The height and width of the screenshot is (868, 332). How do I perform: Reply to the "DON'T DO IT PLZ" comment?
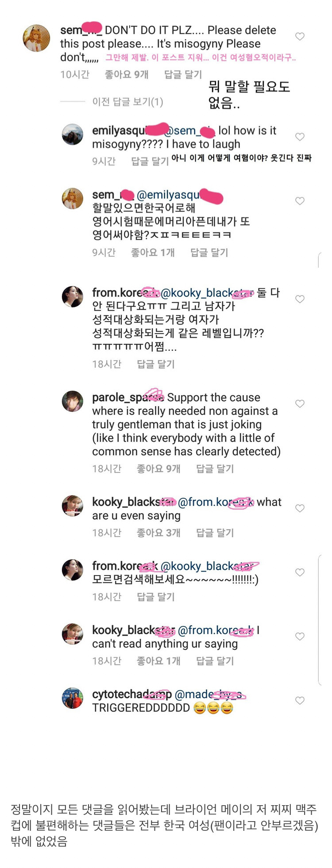click(183, 75)
